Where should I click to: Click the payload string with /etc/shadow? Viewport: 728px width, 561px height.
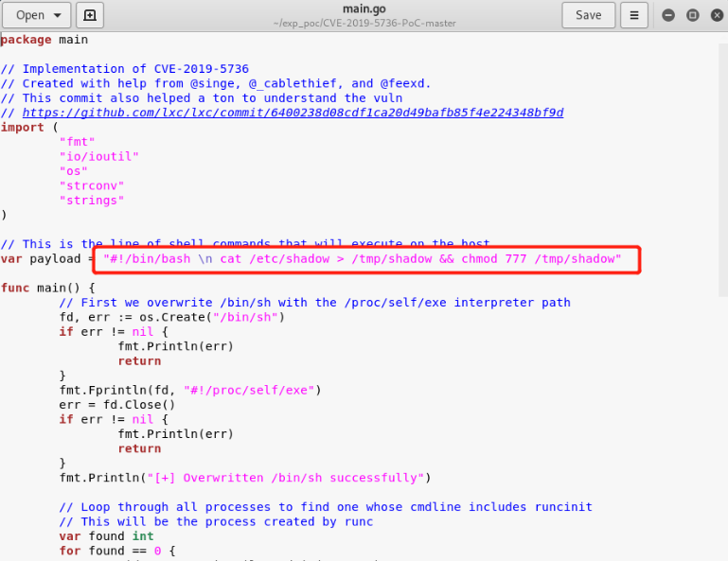tap(363, 259)
